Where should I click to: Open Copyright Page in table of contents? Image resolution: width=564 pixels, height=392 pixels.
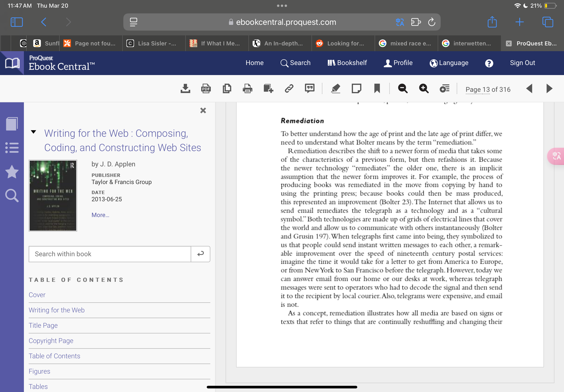tap(51, 341)
